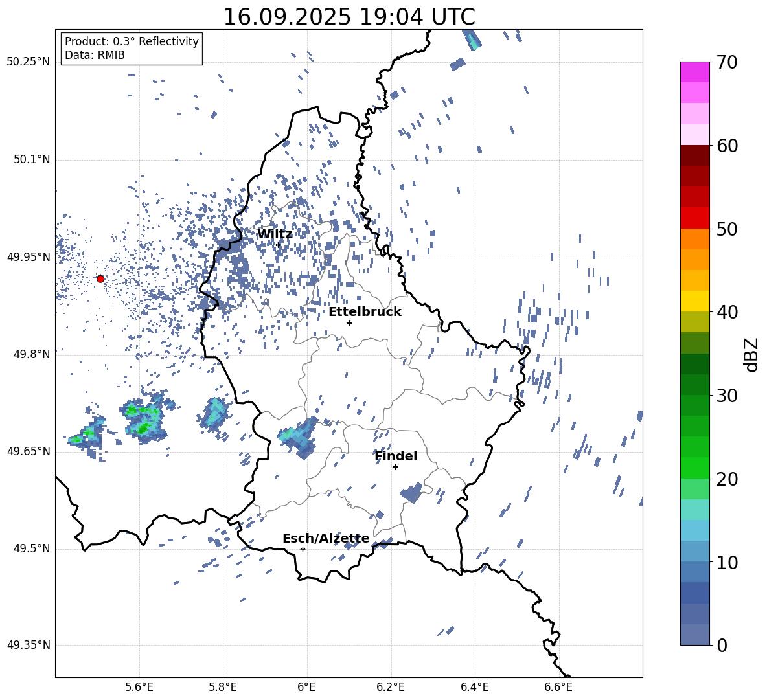Click the dark maroon colorbar segment below 60
Screen dimensions: 767x700
[694, 156]
